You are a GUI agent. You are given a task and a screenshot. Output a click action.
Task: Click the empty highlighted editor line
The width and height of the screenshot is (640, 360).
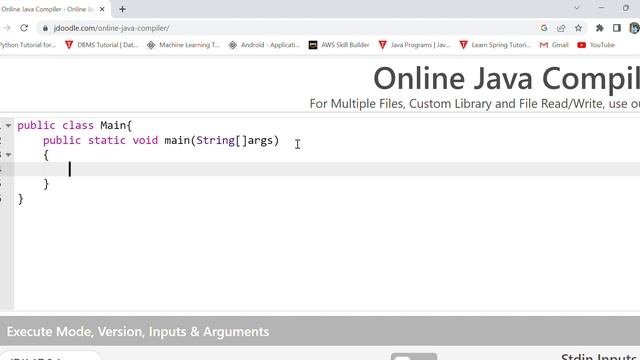point(327,169)
